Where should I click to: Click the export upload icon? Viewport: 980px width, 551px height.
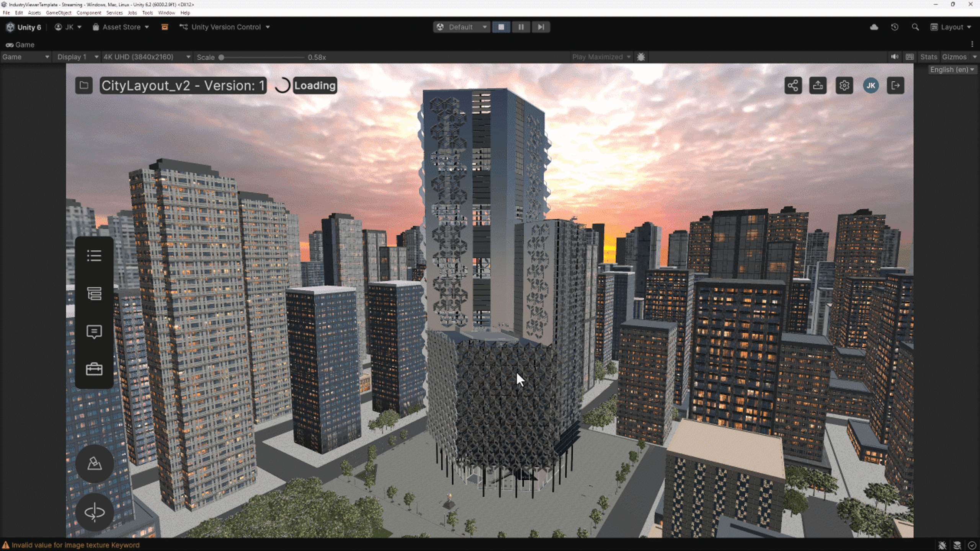coord(818,85)
